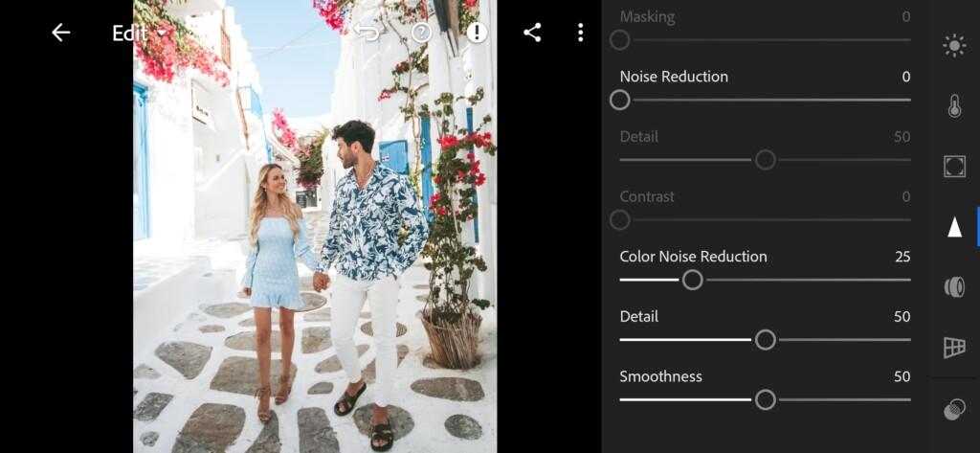Image resolution: width=980 pixels, height=453 pixels.
Task: Open the Optics lens panel icon
Action: [954, 287]
